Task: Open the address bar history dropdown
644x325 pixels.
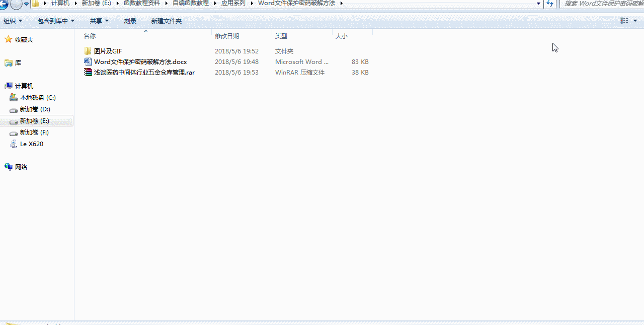Action: tap(538, 4)
